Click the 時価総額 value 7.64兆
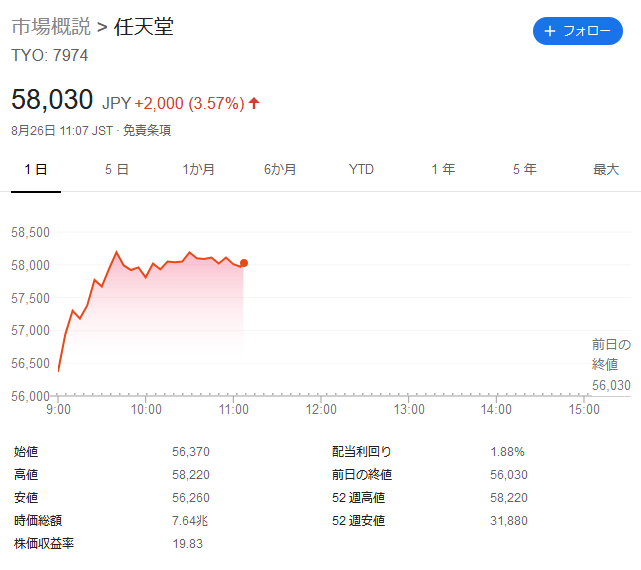The height and width of the screenshot is (570, 641). [x=190, y=521]
